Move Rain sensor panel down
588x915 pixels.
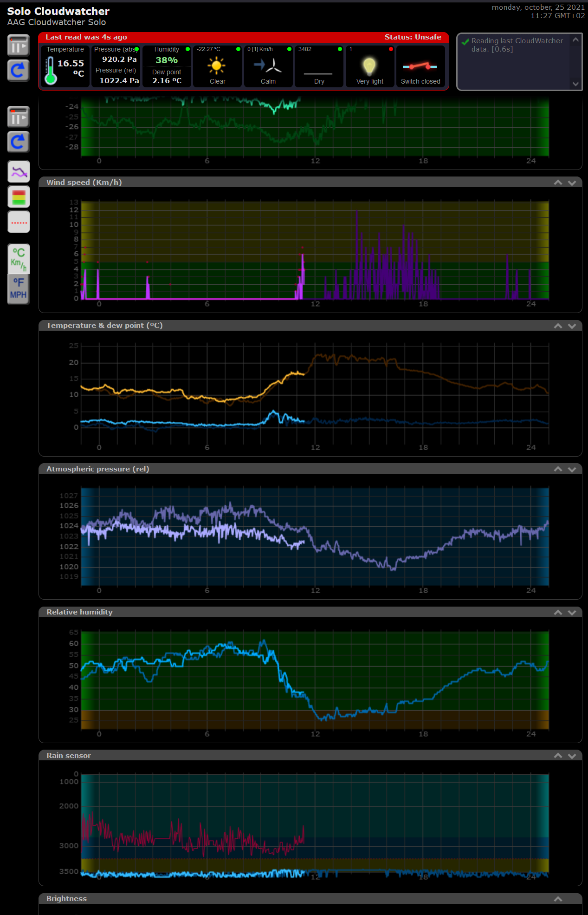572,756
